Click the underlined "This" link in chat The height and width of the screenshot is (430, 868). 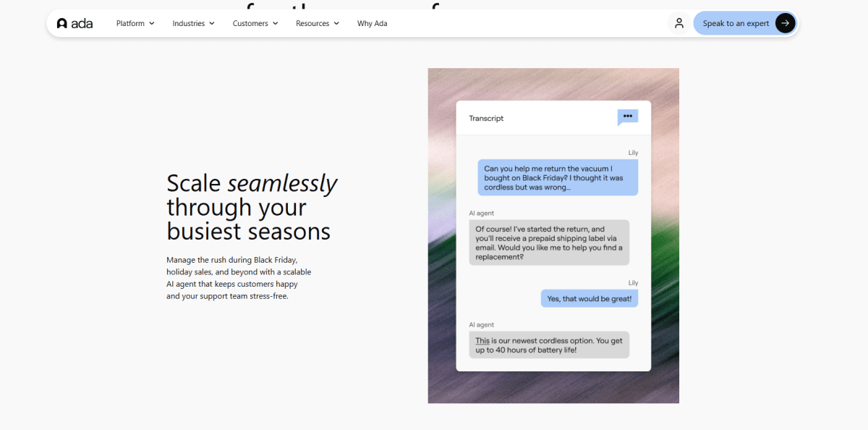click(482, 341)
